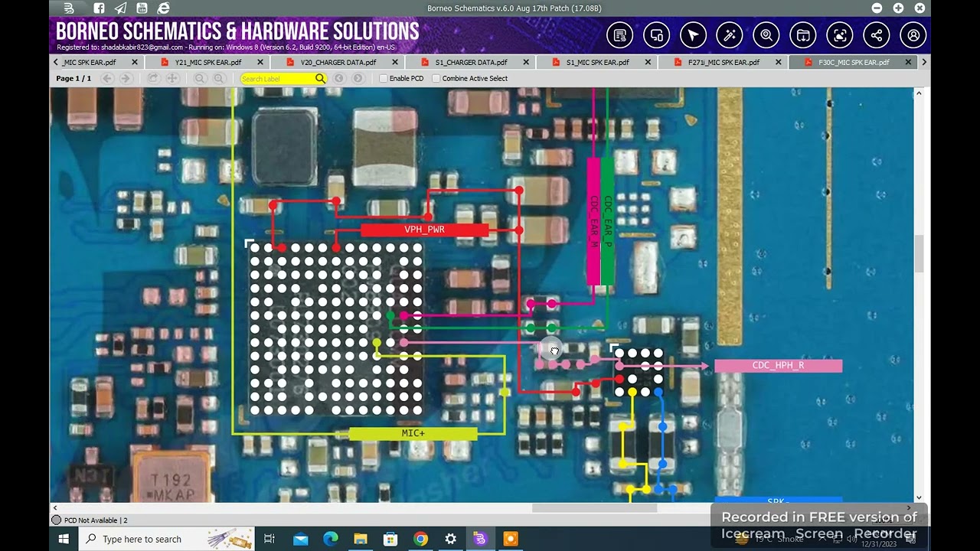Open the Facebook icon in the title bar
The width and height of the screenshot is (980, 551).
click(99, 8)
